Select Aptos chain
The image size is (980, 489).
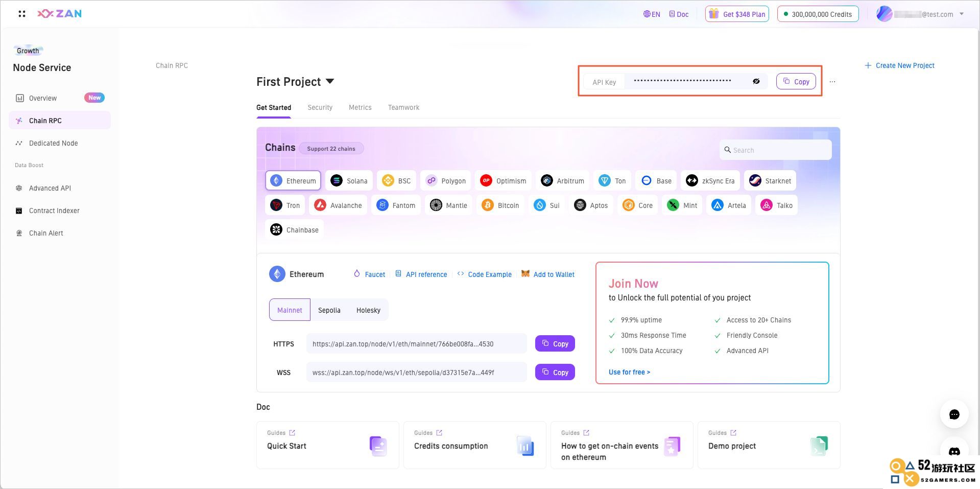tap(591, 205)
